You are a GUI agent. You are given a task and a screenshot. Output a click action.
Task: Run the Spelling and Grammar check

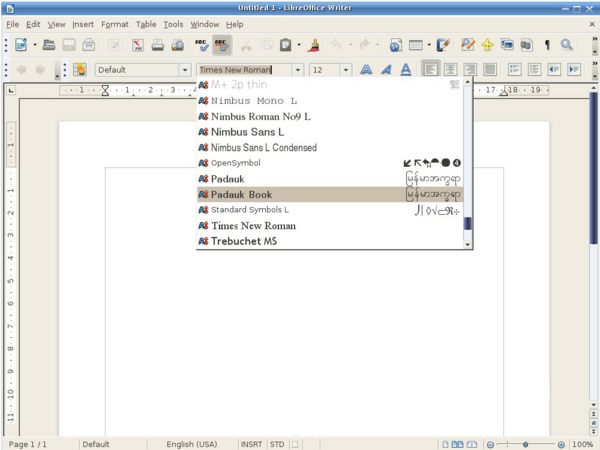click(203, 45)
